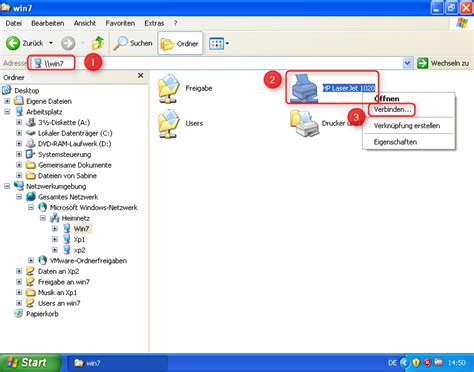Collapse the Heimnetz tree node

tap(43, 218)
